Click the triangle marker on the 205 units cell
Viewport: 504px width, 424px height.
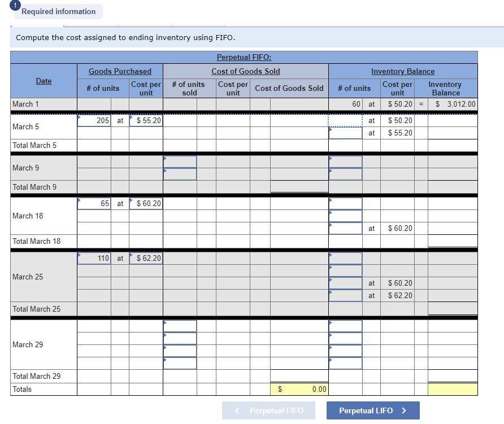[x=79, y=116]
